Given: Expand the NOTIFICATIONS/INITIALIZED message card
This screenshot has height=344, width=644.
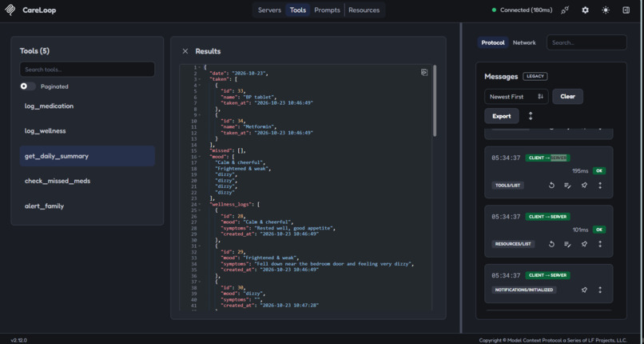Looking at the screenshot, I should (x=600, y=290).
